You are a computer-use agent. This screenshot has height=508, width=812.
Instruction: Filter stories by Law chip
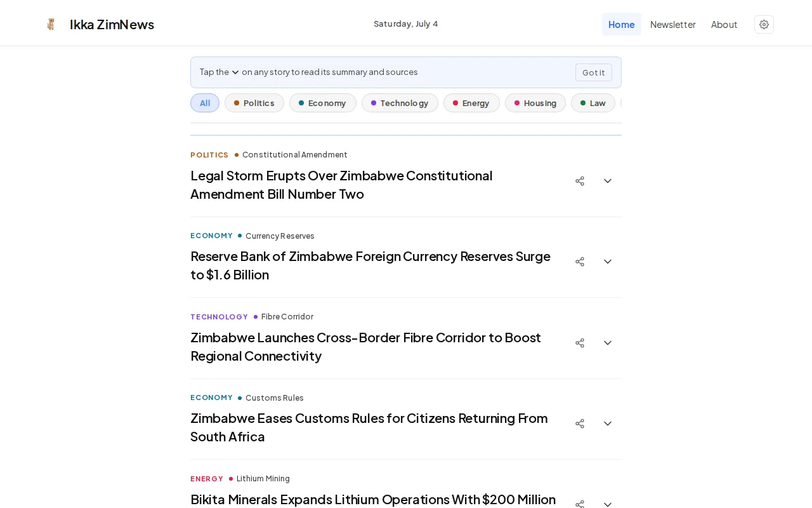click(x=593, y=103)
